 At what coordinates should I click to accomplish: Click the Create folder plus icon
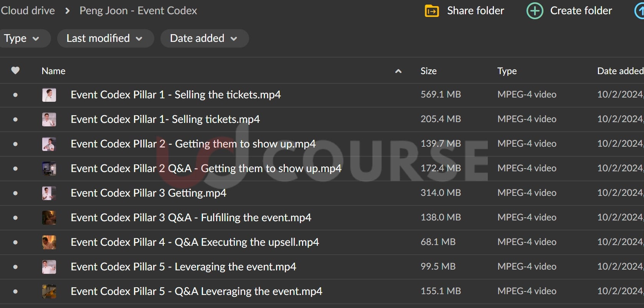pos(535,11)
